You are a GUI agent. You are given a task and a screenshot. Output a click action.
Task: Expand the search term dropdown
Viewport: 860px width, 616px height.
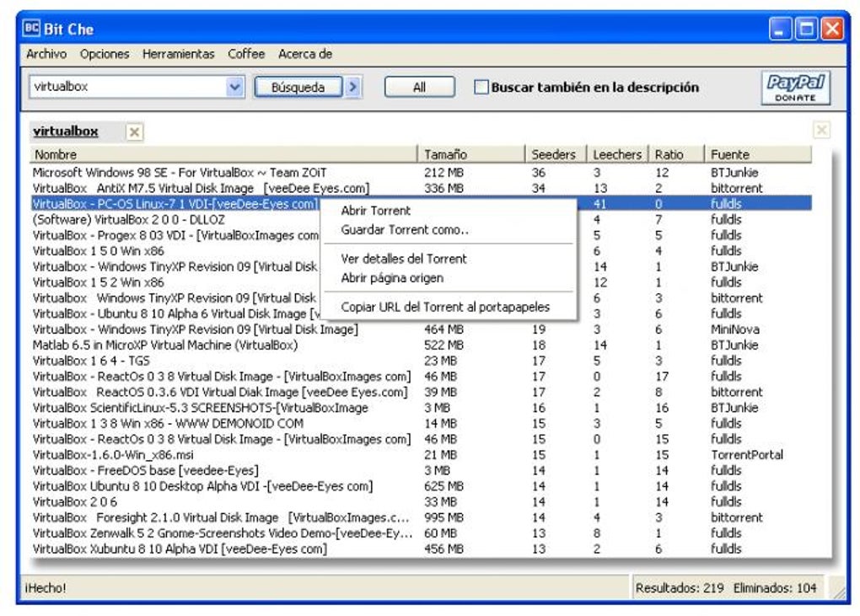[x=234, y=87]
